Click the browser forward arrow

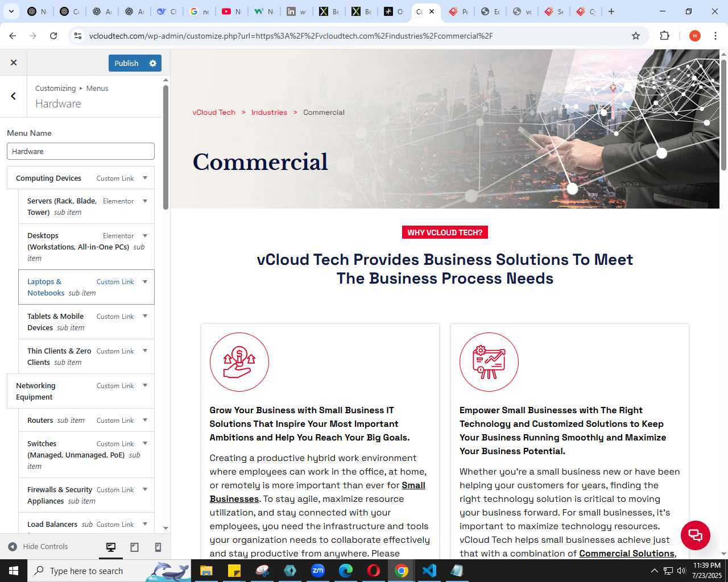click(x=33, y=36)
